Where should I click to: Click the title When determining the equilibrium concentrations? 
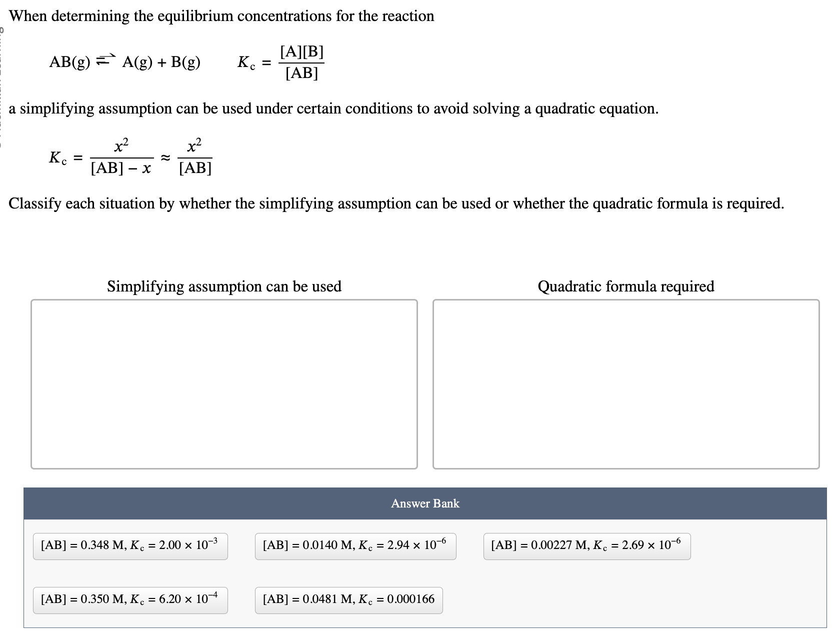[x=222, y=15]
